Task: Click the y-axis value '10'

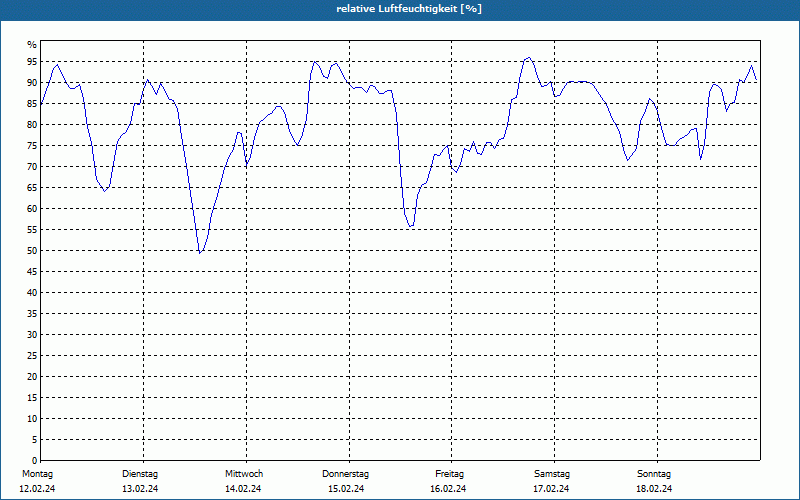Action: point(32,418)
